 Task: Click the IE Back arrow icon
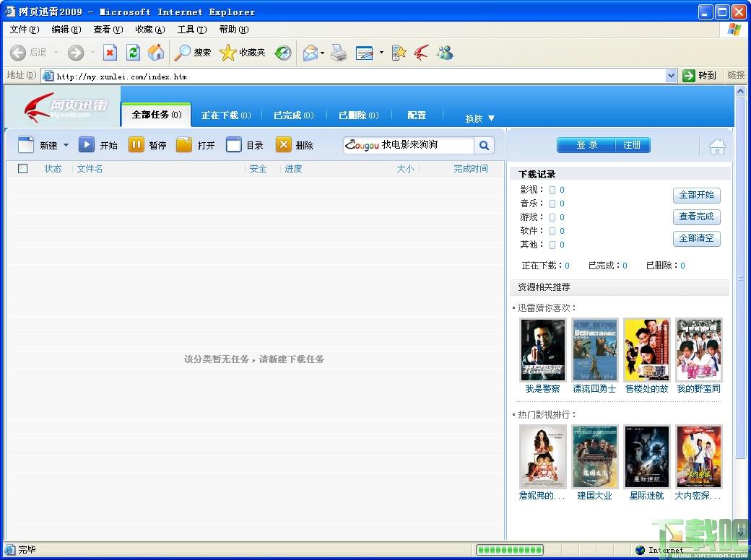coord(18,52)
